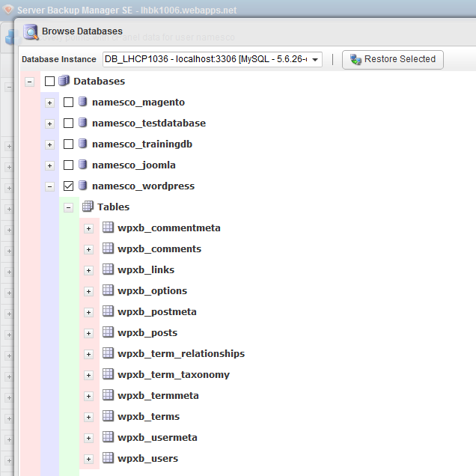The width and height of the screenshot is (476, 476).
Task: Click the wpxb_usermeta table icon
Action: [108, 436]
